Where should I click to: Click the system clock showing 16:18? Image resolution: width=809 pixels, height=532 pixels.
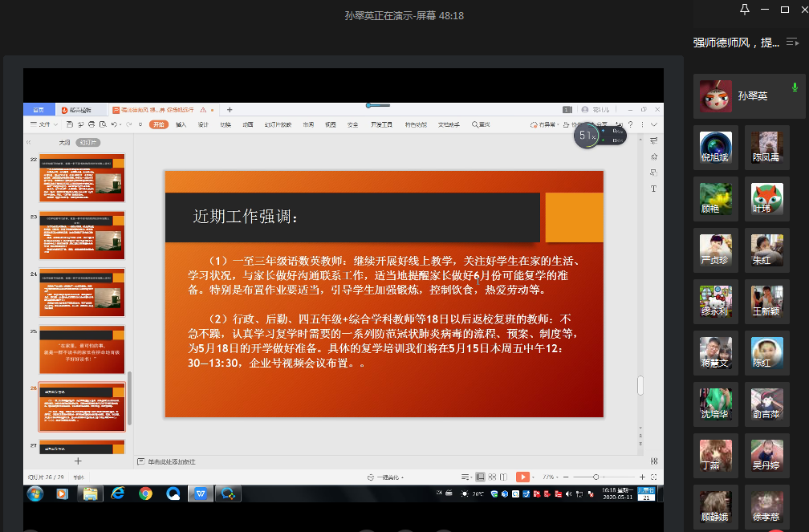(617, 493)
